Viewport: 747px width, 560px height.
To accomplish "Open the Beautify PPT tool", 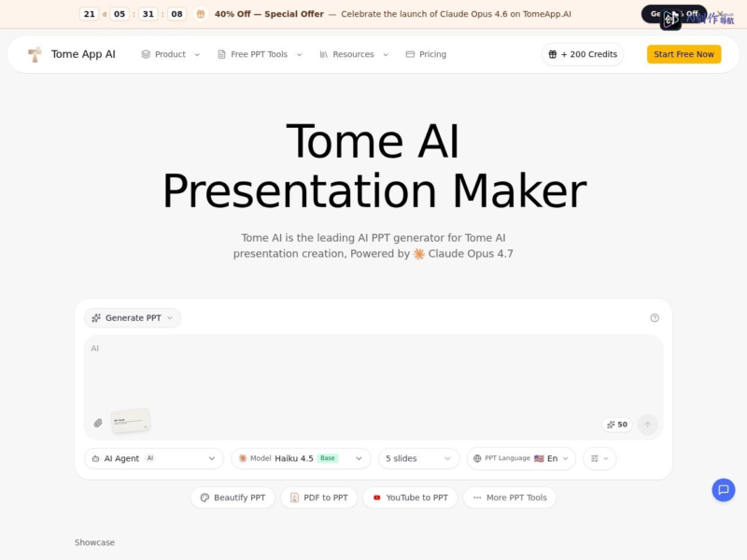I will [x=233, y=497].
